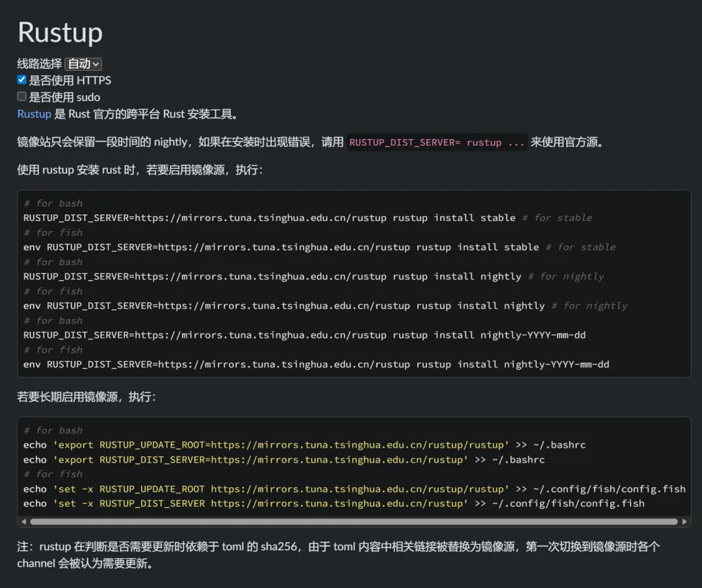Click the text 若要长期启用镜像源，执行:
This screenshot has width=702, height=588.
tap(86, 397)
